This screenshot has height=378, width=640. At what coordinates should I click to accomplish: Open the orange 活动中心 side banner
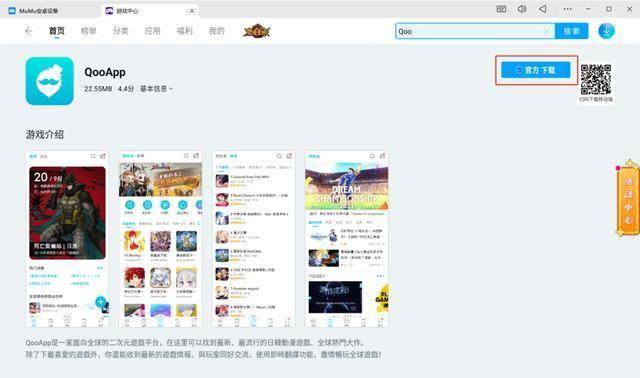[x=628, y=198]
